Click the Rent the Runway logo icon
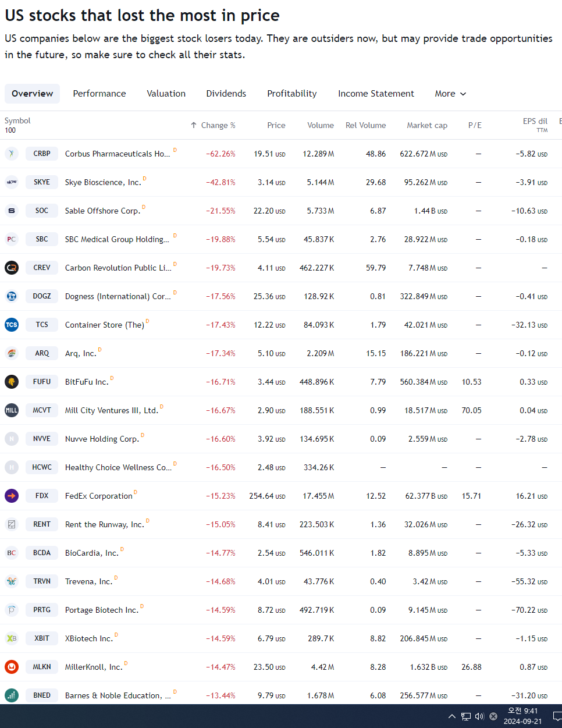Viewport: 562px width, 728px height. 12,524
